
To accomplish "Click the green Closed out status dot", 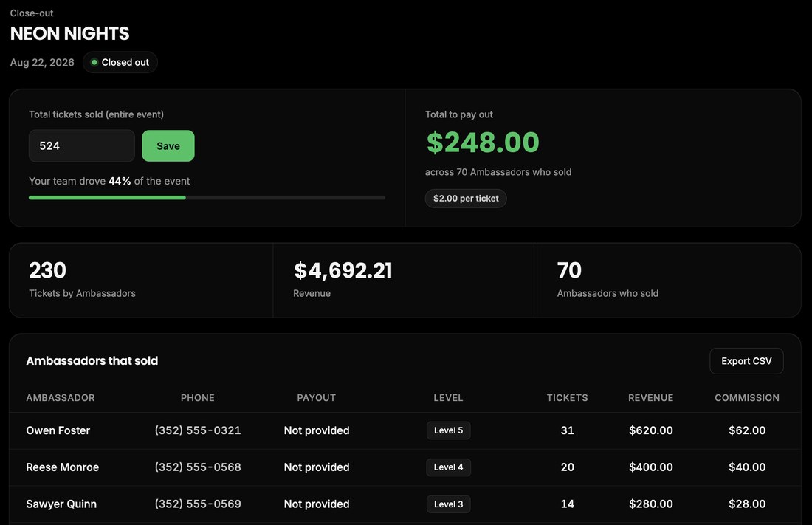I will pos(94,62).
